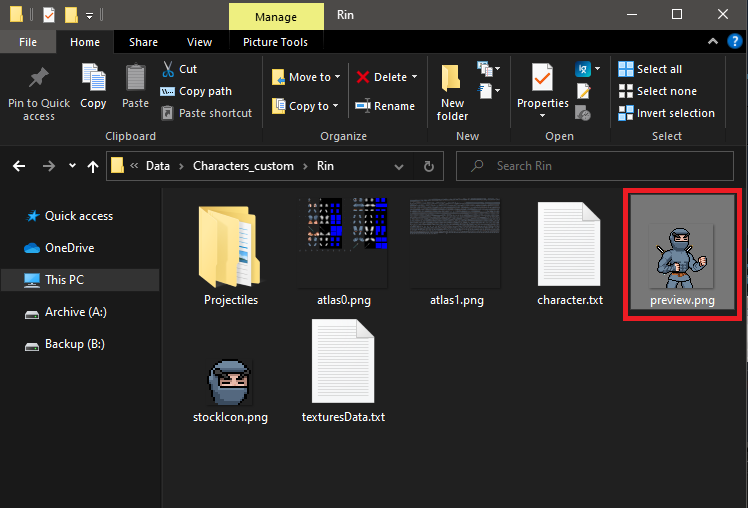Screen dimensions: 748x508
Task: Open the Help question mark icon
Action: click(735, 41)
